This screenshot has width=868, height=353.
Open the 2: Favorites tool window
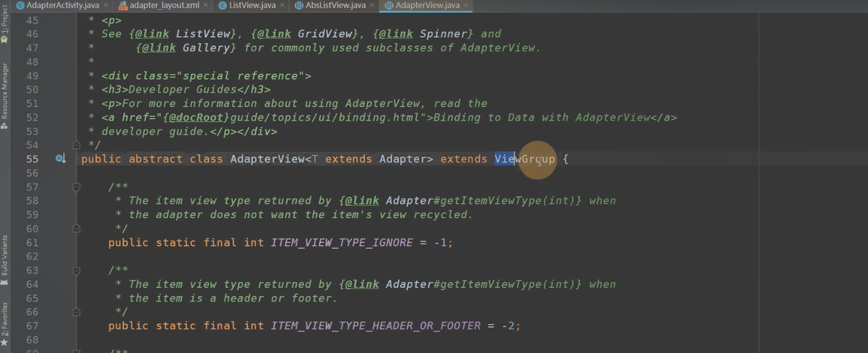click(5, 324)
